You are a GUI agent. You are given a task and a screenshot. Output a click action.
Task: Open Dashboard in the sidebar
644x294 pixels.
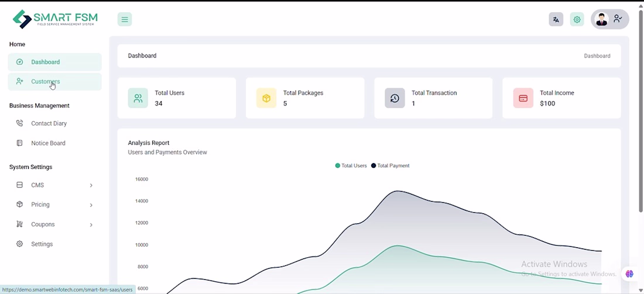54,62
